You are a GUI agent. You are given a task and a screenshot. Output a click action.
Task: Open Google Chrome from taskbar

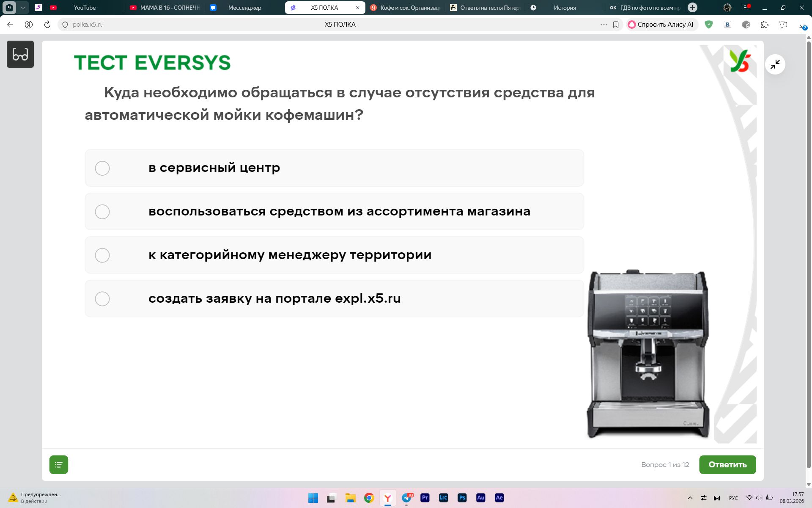point(369,498)
